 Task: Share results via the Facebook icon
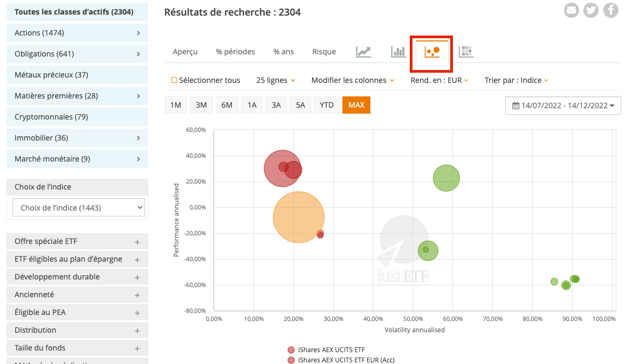coord(610,10)
